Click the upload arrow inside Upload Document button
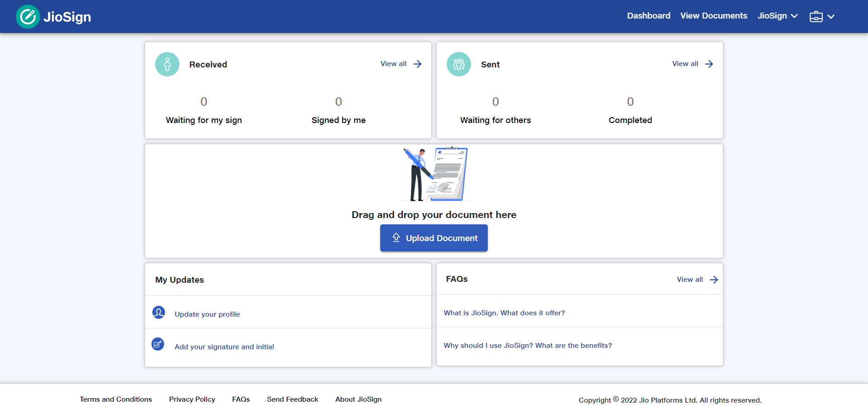Image resolution: width=868 pixels, height=413 pixels. point(396,237)
